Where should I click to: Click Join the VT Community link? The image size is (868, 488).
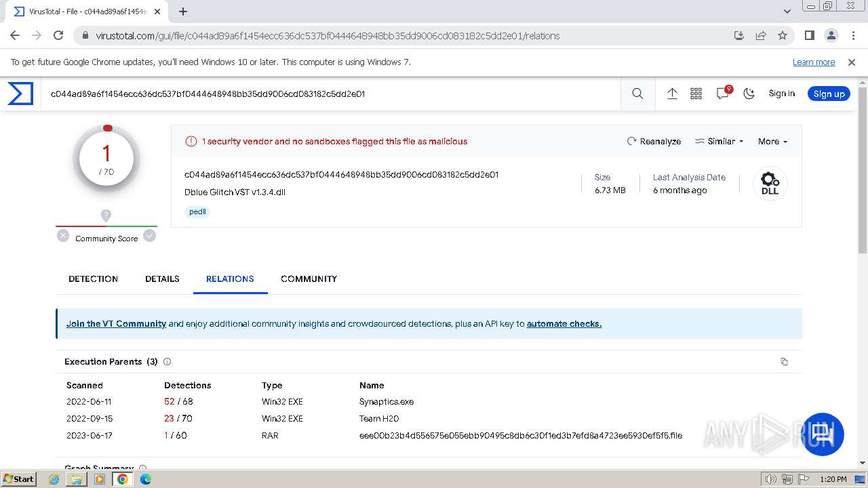point(116,324)
